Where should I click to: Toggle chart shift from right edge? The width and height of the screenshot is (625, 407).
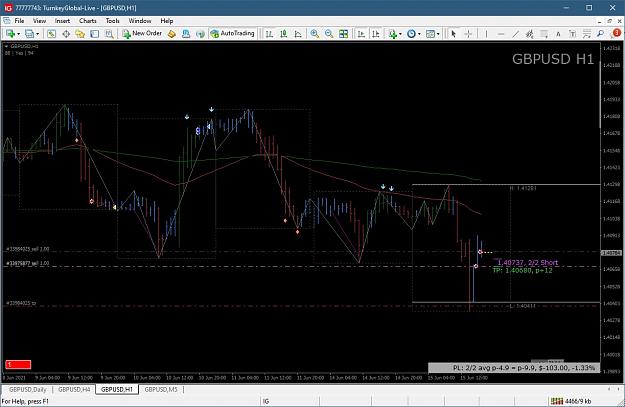tap(375, 34)
